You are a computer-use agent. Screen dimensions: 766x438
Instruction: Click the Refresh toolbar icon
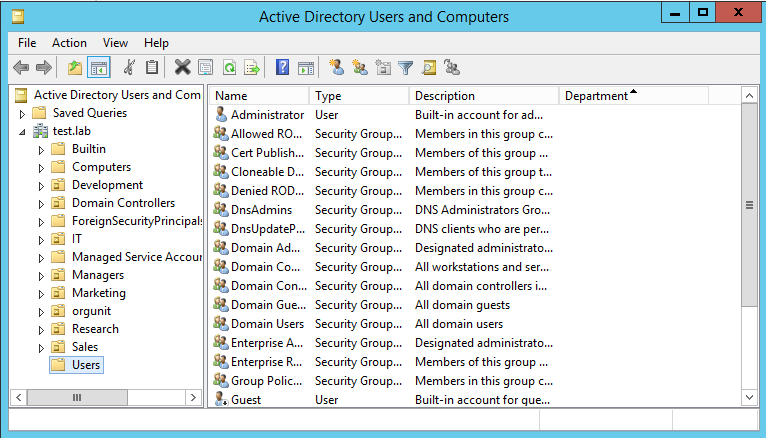coord(229,67)
